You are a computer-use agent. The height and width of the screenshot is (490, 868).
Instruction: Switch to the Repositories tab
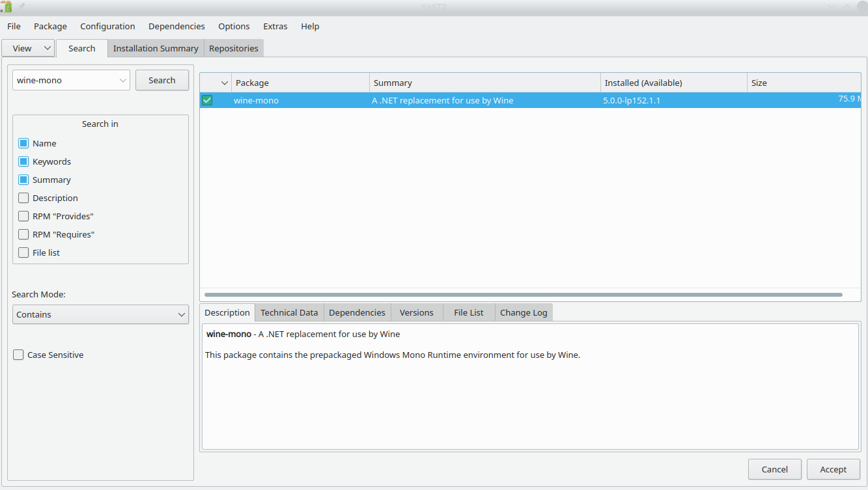point(234,48)
